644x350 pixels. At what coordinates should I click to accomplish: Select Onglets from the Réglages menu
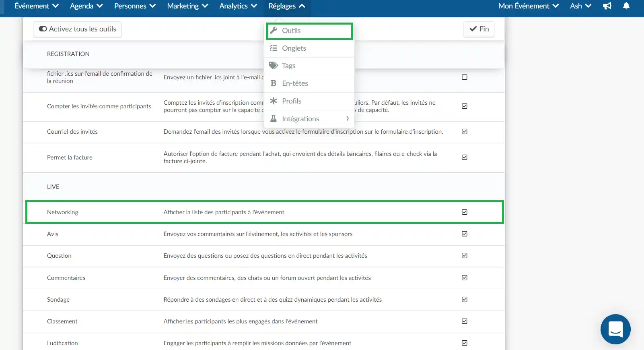click(309, 48)
